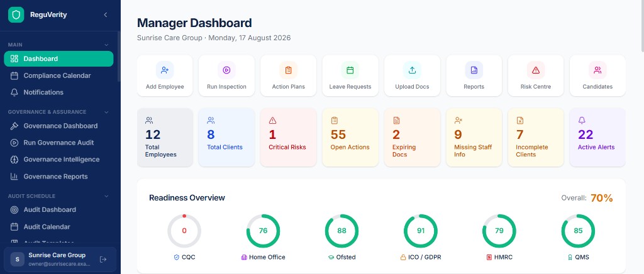Select Run Governance Audit menu item

click(58, 143)
